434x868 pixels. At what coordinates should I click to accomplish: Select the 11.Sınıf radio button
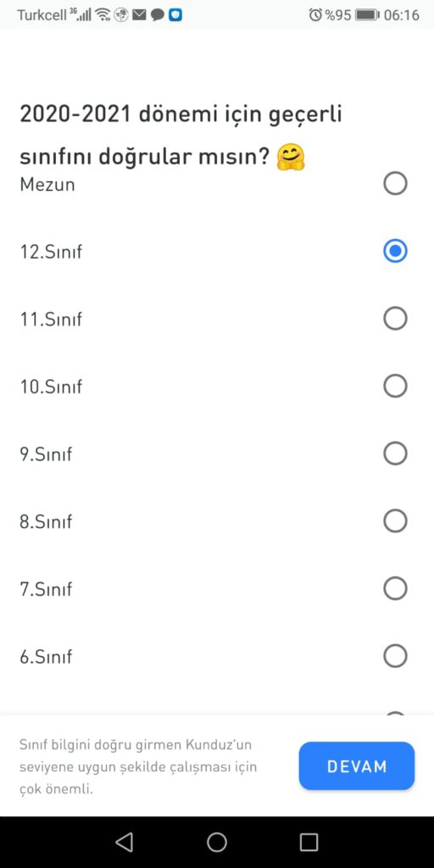pyautogui.click(x=395, y=319)
